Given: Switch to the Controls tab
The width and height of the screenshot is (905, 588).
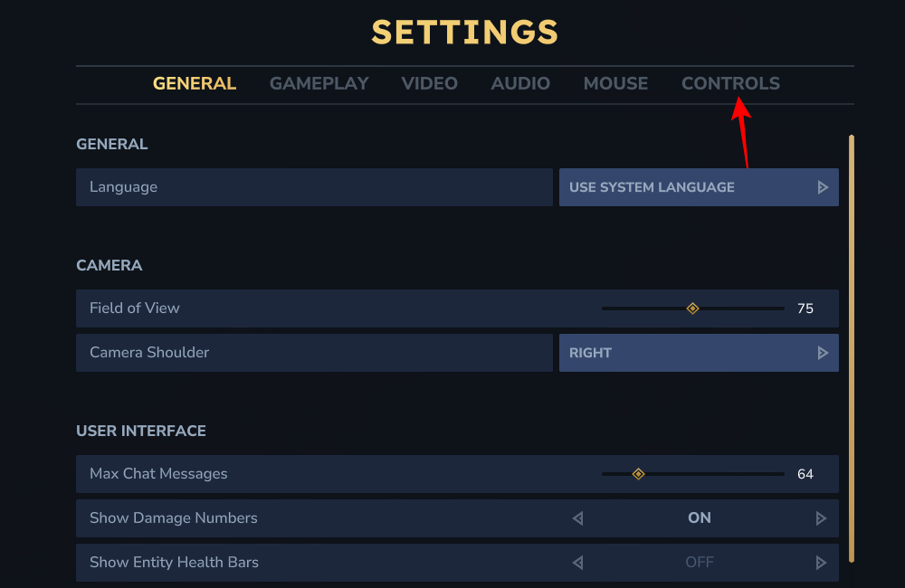Looking at the screenshot, I should tap(730, 84).
